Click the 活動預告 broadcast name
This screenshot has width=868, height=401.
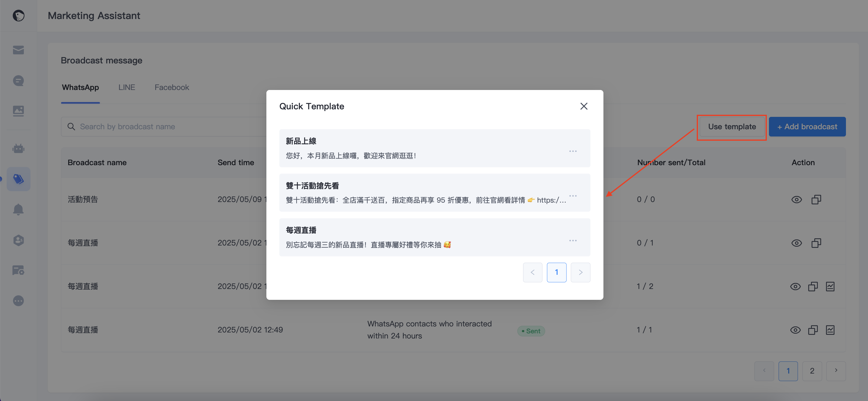point(83,200)
